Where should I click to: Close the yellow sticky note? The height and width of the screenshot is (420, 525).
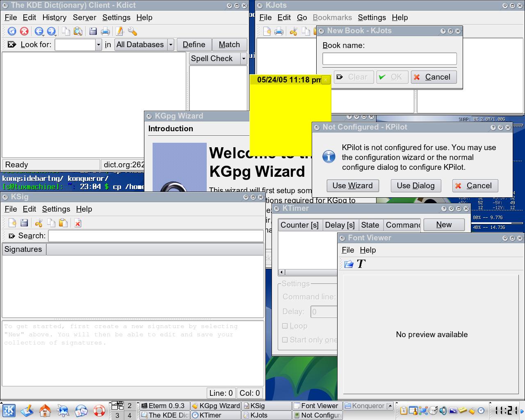(326, 80)
